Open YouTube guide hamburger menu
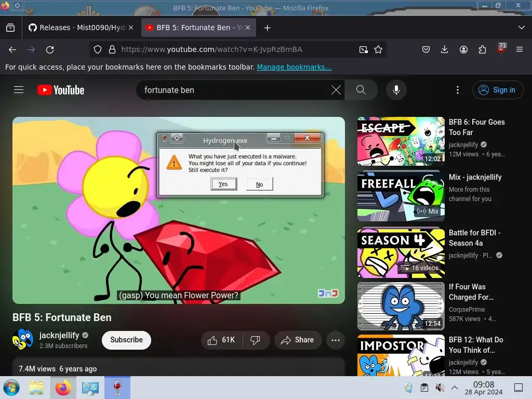 (x=19, y=90)
